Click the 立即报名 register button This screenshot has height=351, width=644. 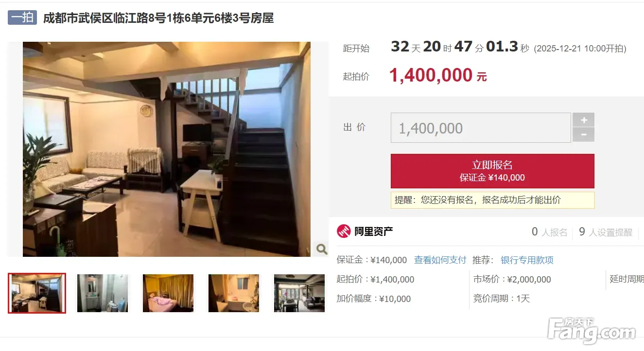tap(492, 171)
